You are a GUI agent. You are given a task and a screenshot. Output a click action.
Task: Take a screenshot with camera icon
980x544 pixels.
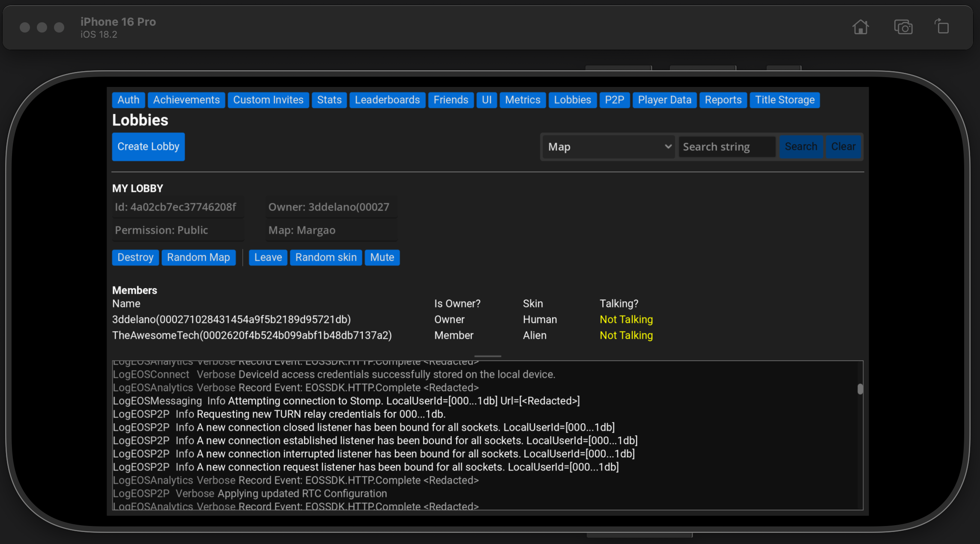point(903,27)
